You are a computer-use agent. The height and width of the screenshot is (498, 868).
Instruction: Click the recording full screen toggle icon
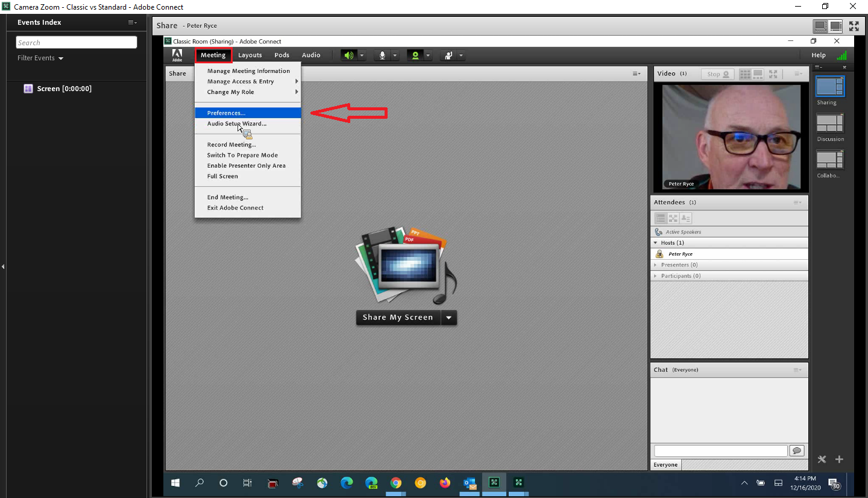[x=854, y=26]
